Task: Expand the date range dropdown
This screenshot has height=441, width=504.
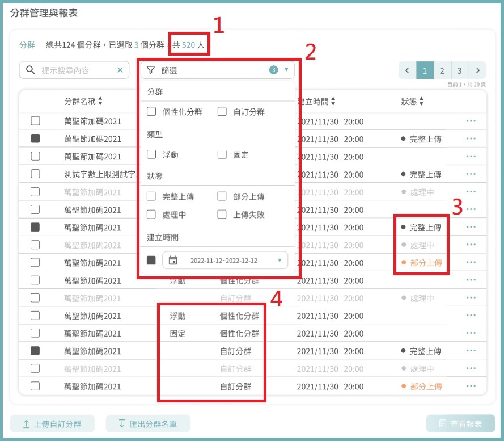Action: [x=279, y=261]
